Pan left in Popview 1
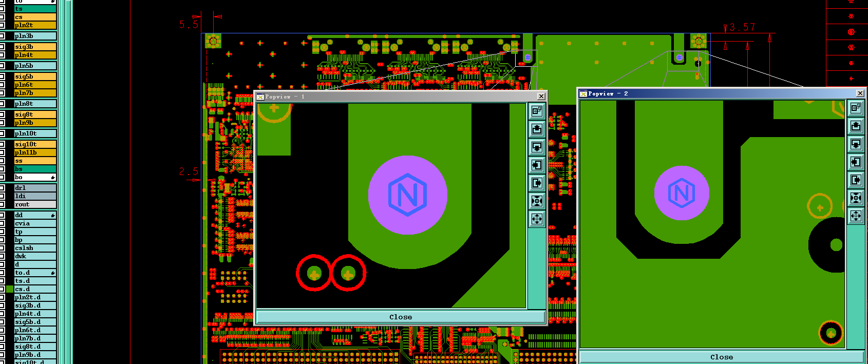Viewport: 868px width, 364px height. click(537, 165)
